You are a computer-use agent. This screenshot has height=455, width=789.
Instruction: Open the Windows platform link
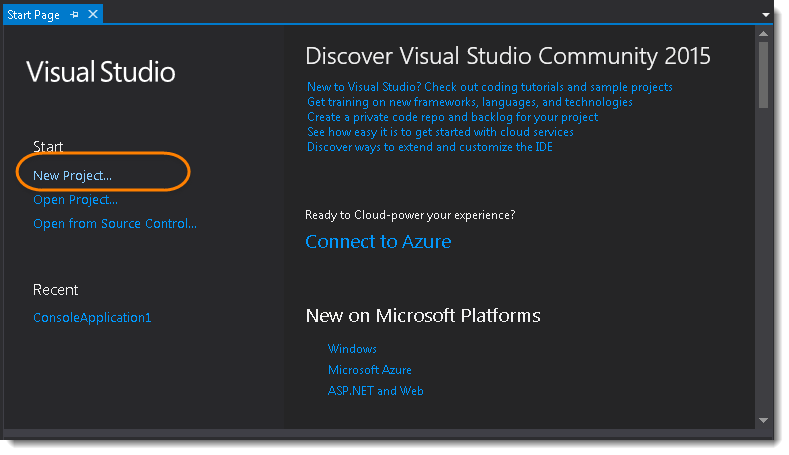coord(352,349)
